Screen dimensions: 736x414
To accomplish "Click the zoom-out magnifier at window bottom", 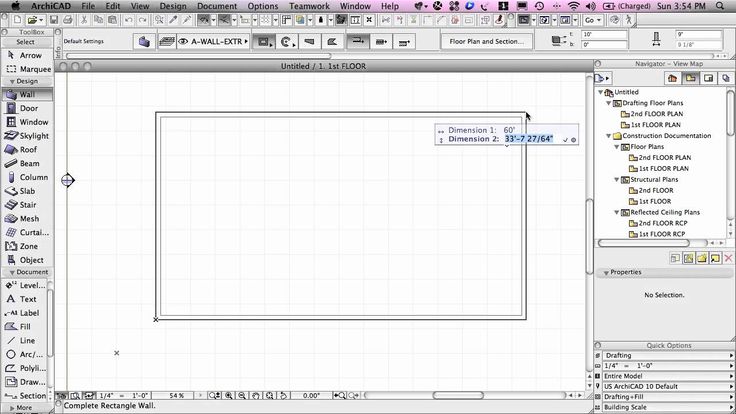I will (x=242, y=396).
